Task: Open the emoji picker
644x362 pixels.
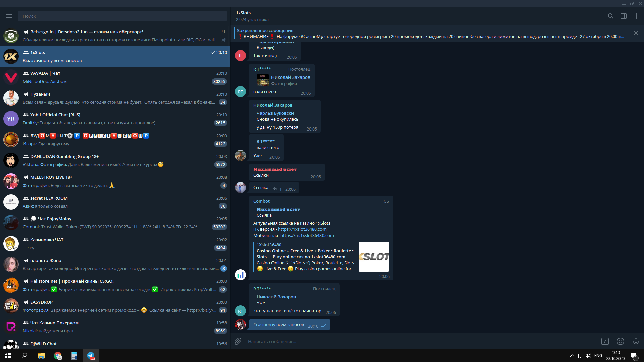Action: [x=620, y=341]
